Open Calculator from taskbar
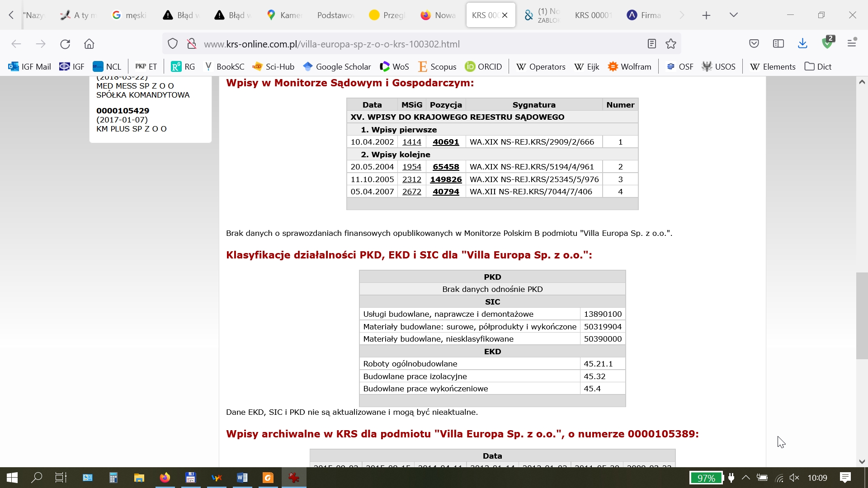Screen dimensions: 868x488 [x=113, y=478]
